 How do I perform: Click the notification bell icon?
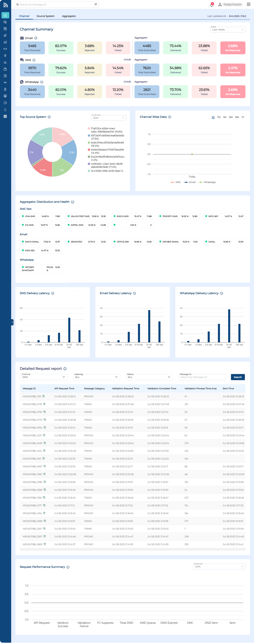pos(212,4)
